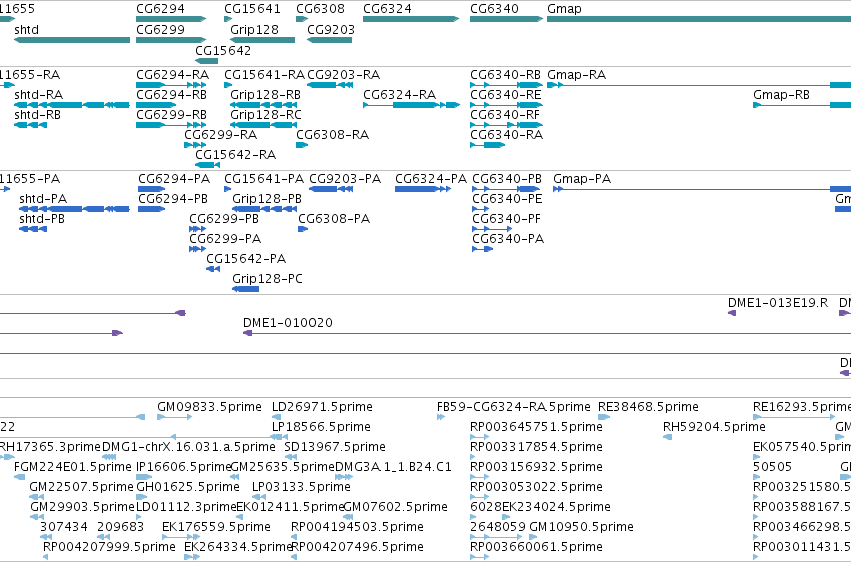Open the CG6324-RA transcript label
Image resolution: width=851 pixels, height=562 pixels.
point(399,94)
